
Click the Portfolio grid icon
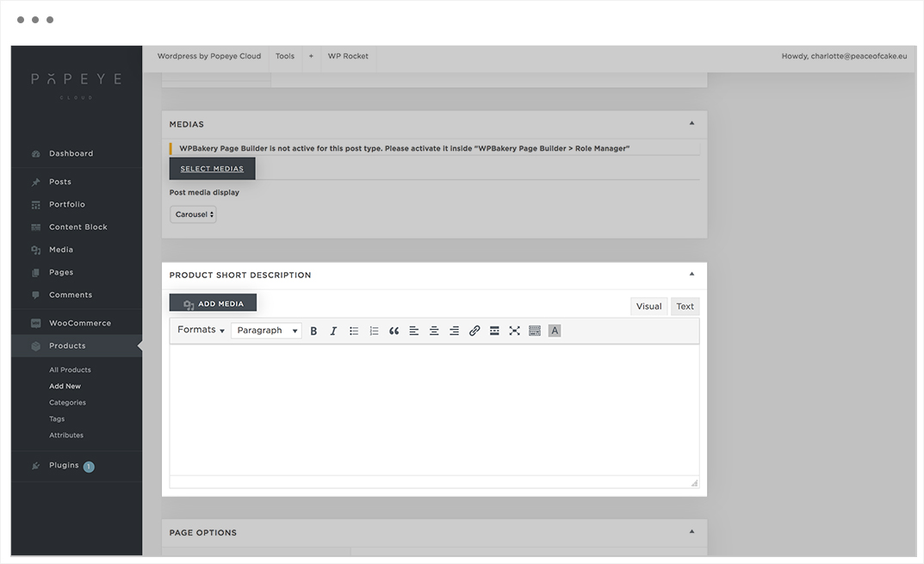click(x=36, y=204)
